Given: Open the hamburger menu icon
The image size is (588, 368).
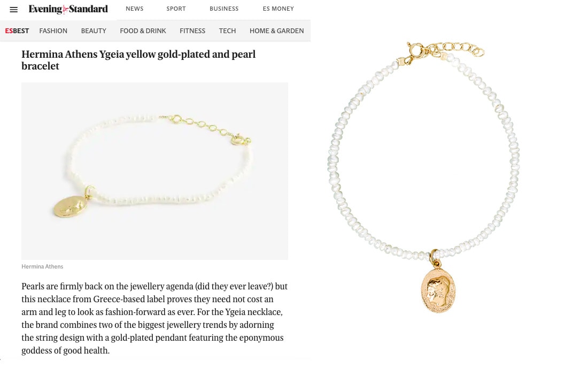Looking at the screenshot, I should (13, 10).
